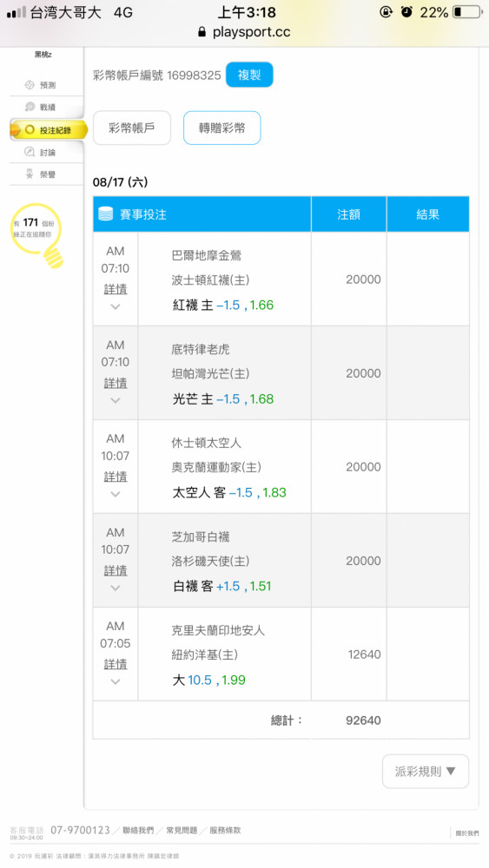Expand the chevron under the 光芒 bet

116,400
